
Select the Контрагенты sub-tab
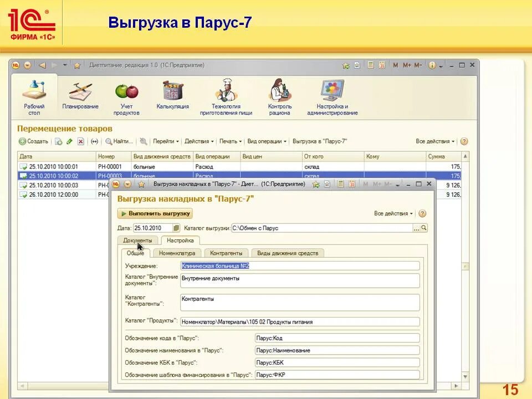click(x=226, y=253)
